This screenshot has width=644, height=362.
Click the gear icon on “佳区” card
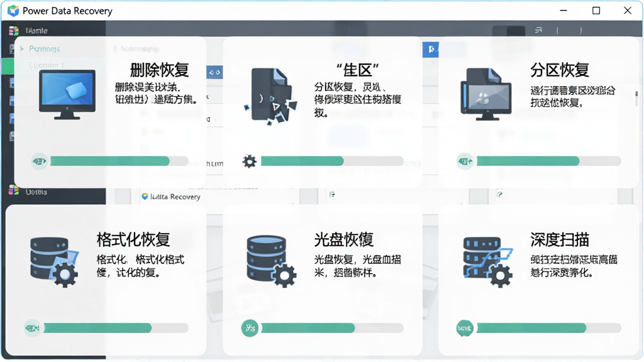[x=249, y=162]
